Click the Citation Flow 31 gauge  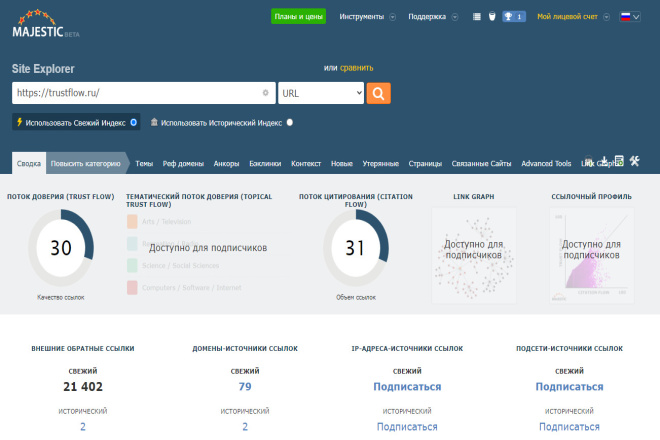pyautogui.click(x=356, y=248)
